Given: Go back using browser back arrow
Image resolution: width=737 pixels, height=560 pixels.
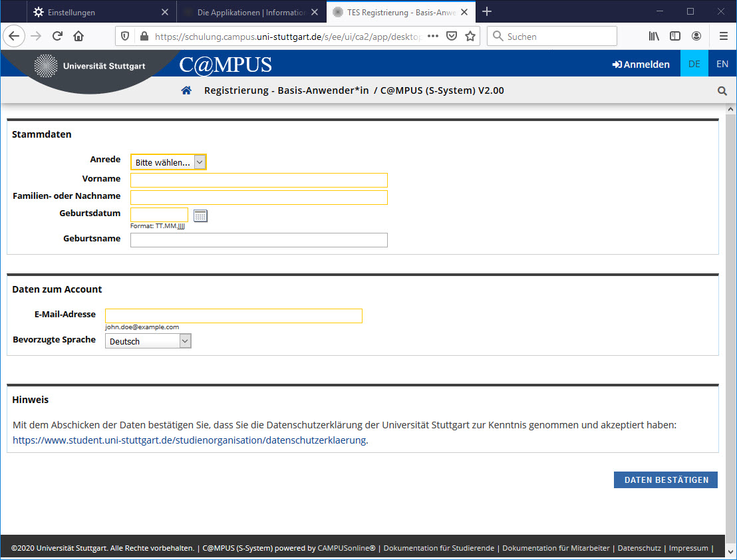Looking at the screenshot, I should pos(14,36).
